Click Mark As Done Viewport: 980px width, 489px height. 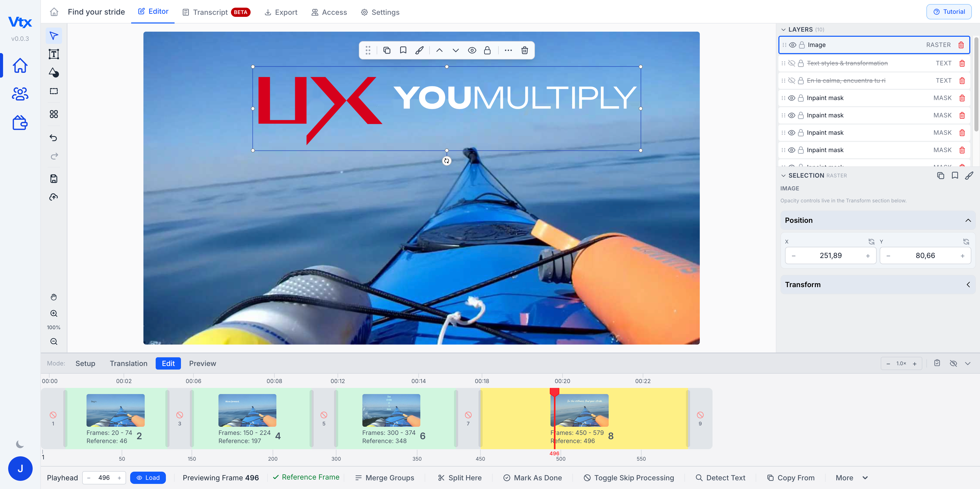point(532,478)
